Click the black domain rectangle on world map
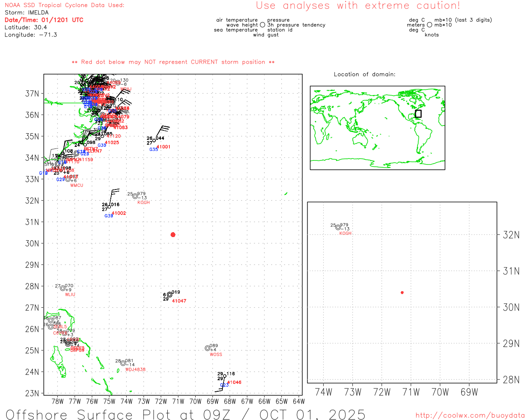 (x=418, y=114)
